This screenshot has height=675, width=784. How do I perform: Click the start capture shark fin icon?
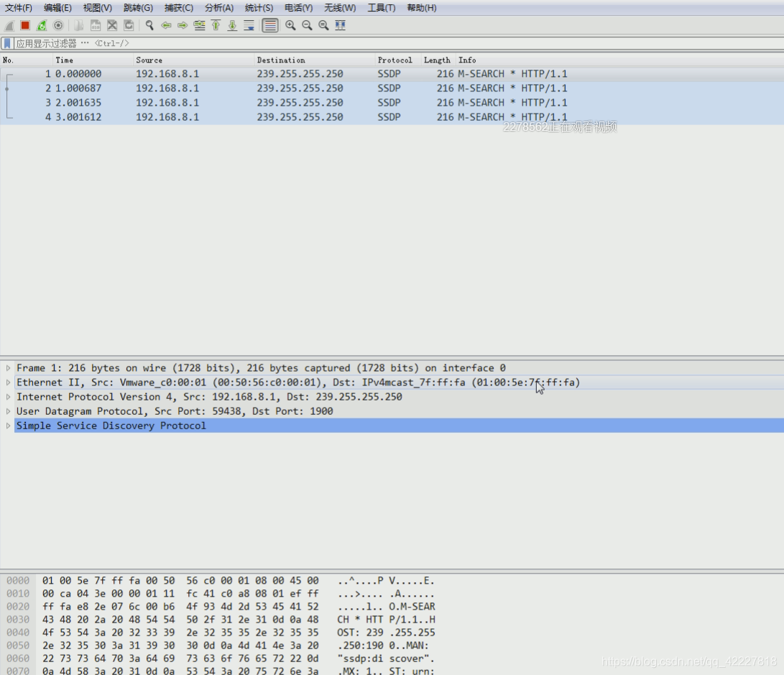9,25
